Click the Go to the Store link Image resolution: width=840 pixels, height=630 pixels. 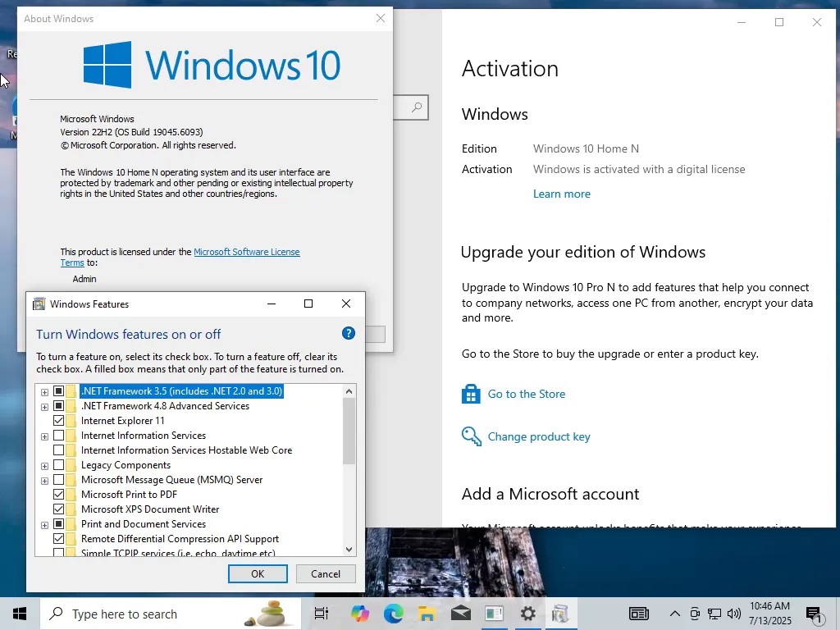pos(526,394)
